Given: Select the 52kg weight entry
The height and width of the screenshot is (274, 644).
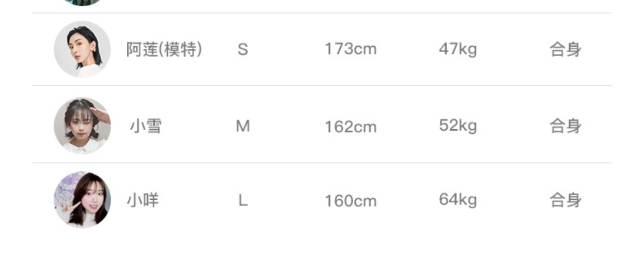Looking at the screenshot, I should click(x=458, y=126).
